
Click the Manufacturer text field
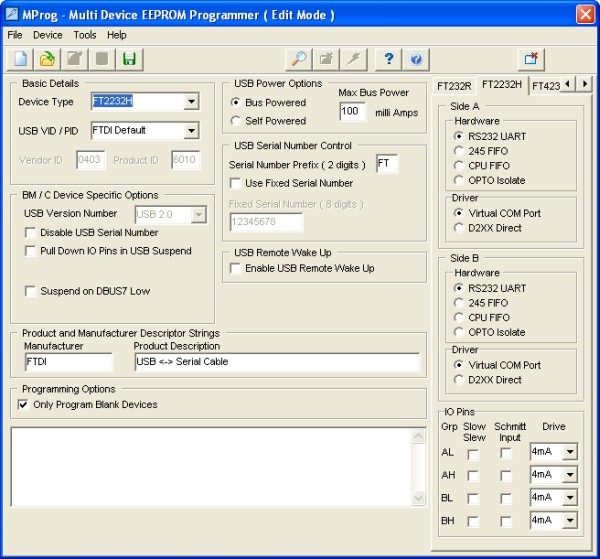(x=69, y=362)
